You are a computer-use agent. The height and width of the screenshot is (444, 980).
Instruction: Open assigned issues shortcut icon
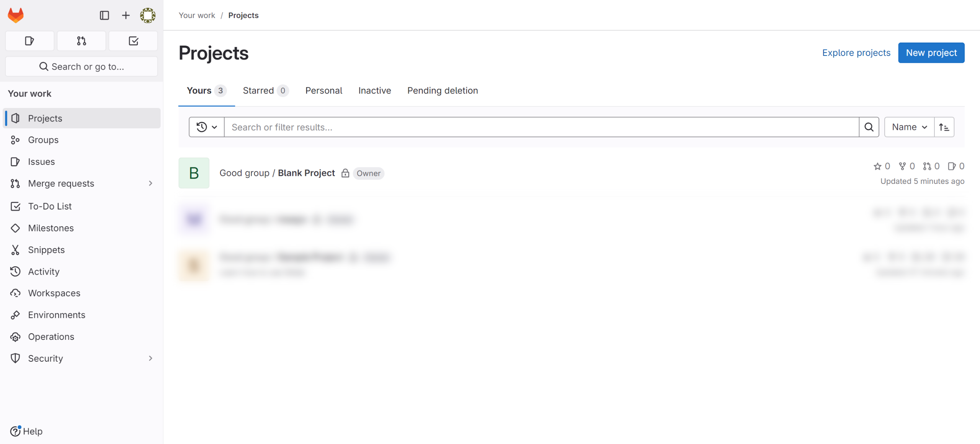pyautogui.click(x=29, y=41)
